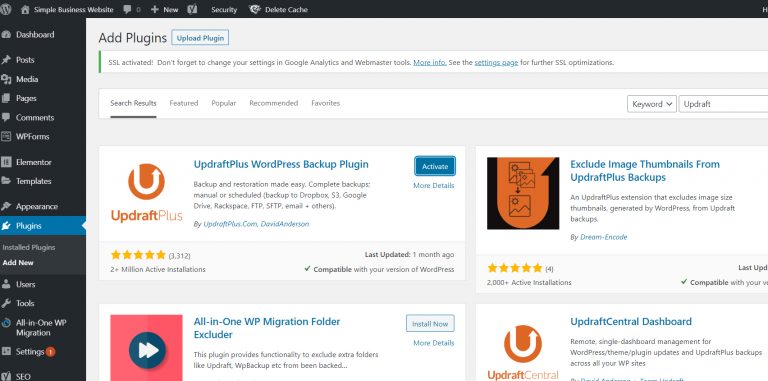This screenshot has height=381, width=768.
Task: Open More Details for Migration Folder Excluder
Action: (433, 343)
